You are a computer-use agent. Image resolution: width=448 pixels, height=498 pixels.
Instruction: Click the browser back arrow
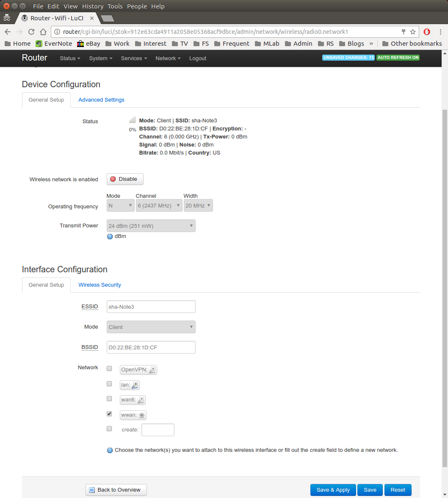(8, 32)
